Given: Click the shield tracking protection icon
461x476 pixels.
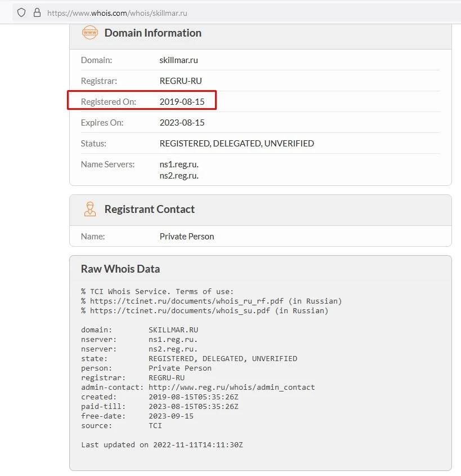Looking at the screenshot, I should coord(21,13).
